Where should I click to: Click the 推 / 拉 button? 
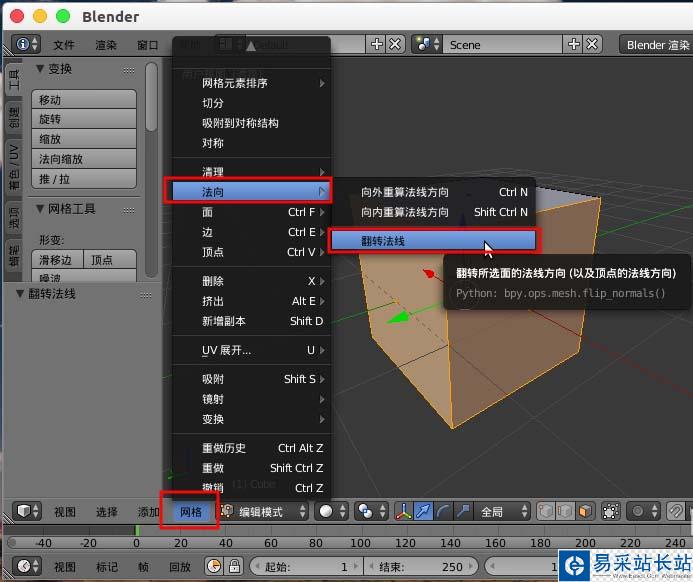[84, 179]
